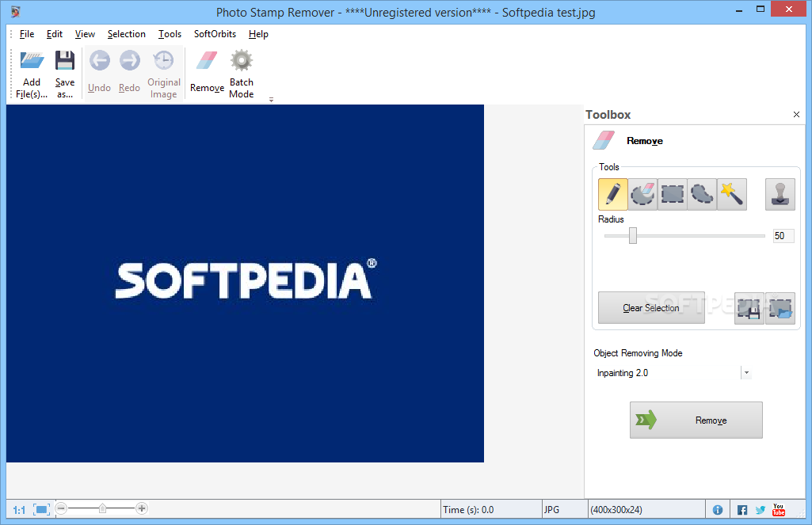
Task: Show the Original Image
Action: tap(164, 74)
